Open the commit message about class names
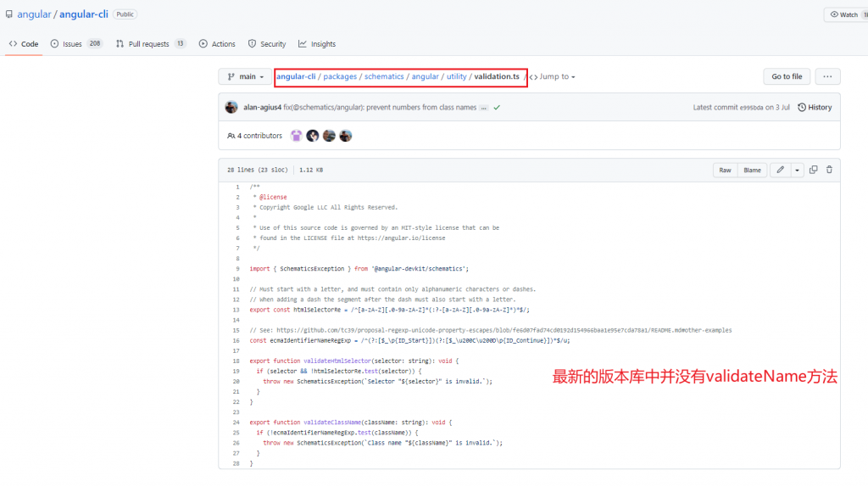 click(380, 108)
